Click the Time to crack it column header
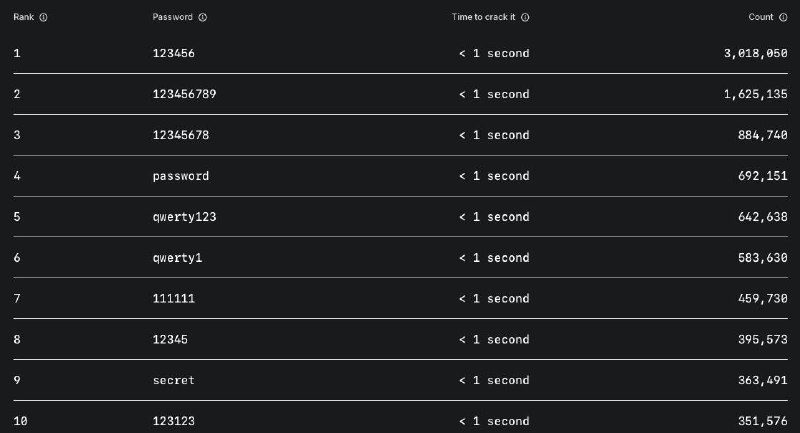The image size is (800, 433). tap(484, 17)
